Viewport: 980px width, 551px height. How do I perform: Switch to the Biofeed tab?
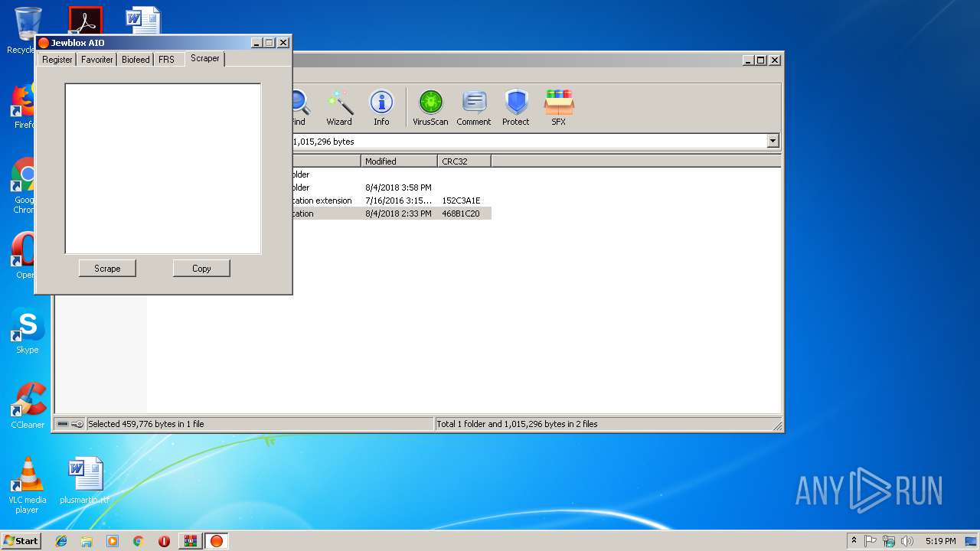136,59
